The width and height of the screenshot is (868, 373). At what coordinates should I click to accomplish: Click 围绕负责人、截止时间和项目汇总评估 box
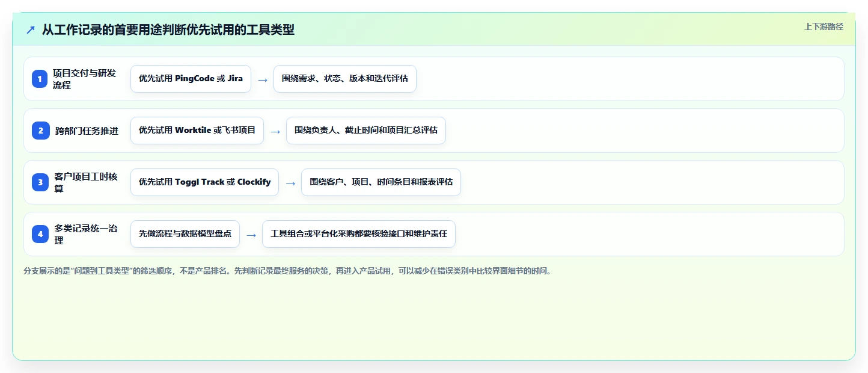[366, 131]
